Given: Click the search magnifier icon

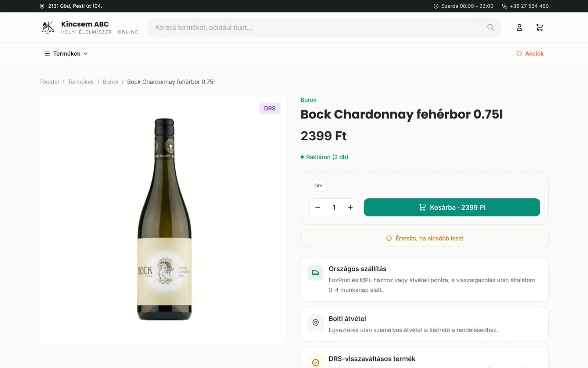Looking at the screenshot, I should pos(491,28).
